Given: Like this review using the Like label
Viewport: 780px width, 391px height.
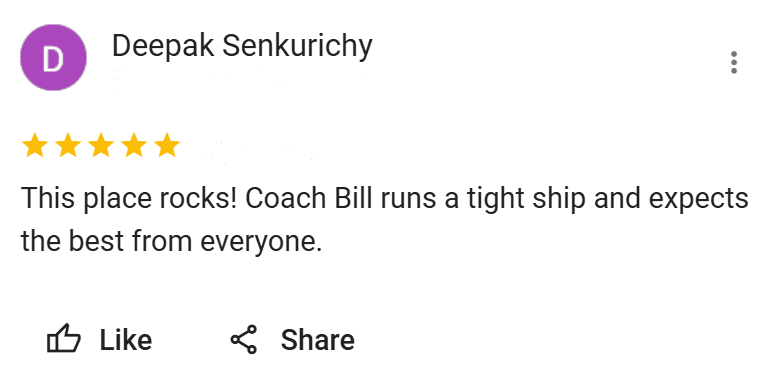Looking at the screenshot, I should coord(126,340).
